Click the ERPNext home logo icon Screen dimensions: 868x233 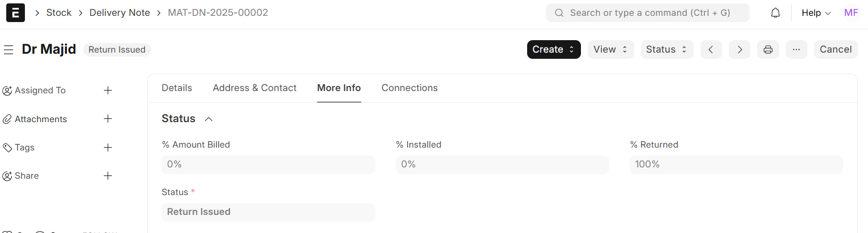[15, 13]
